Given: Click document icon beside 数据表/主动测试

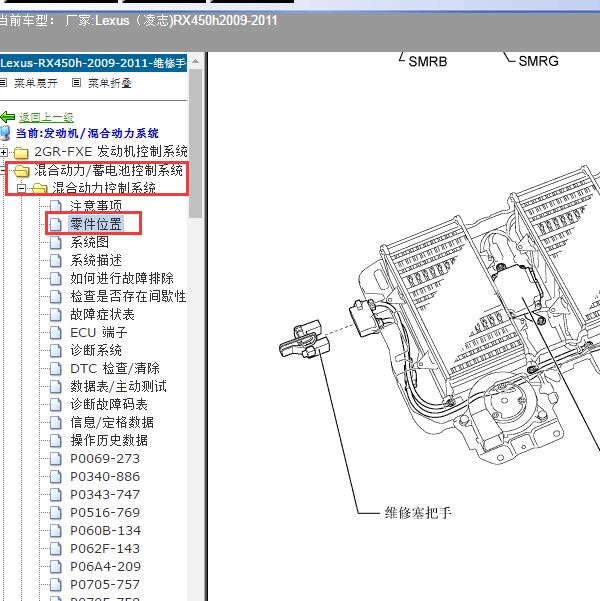Looking at the screenshot, I should pyautogui.click(x=56, y=387).
